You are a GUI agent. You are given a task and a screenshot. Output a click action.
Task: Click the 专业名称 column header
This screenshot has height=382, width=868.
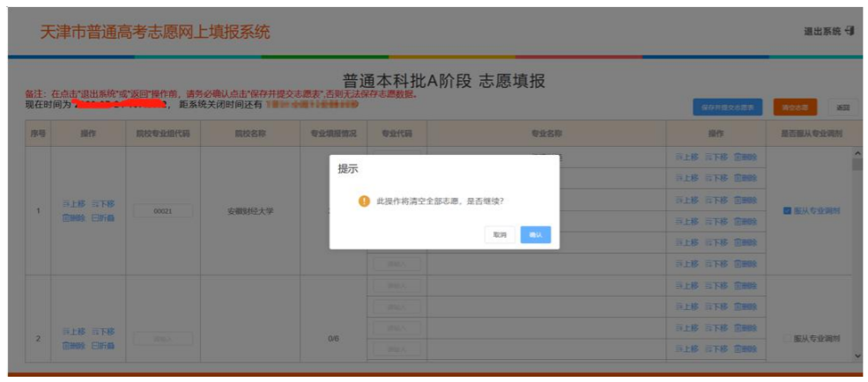pyautogui.click(x=546, y=134)
